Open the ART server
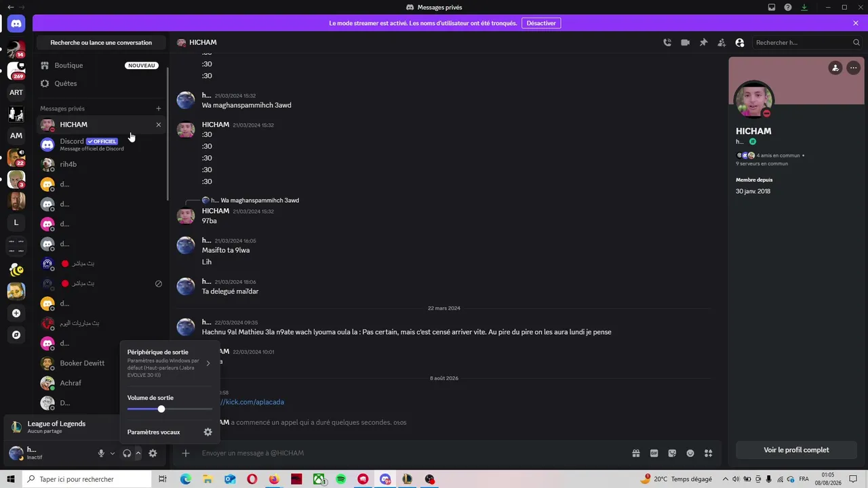868x488 pixels. [16, 92]
